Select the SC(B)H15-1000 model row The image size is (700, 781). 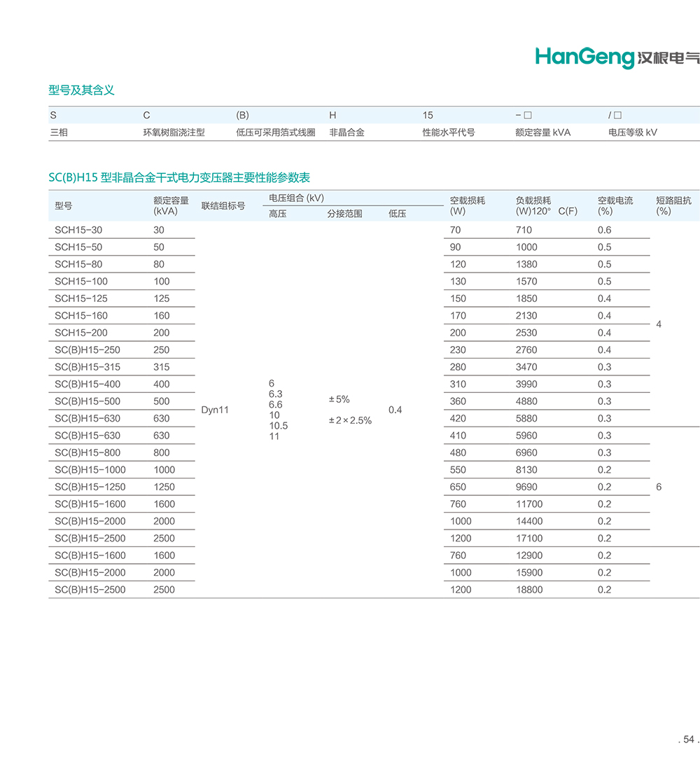[x=90, y=470]
